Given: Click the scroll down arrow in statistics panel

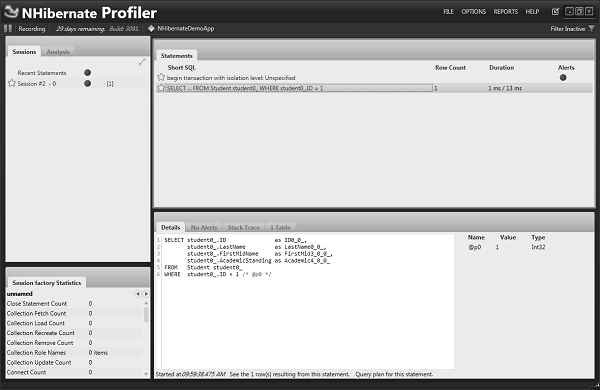Looking at the screenshot, I should click(x=146, y=374).
